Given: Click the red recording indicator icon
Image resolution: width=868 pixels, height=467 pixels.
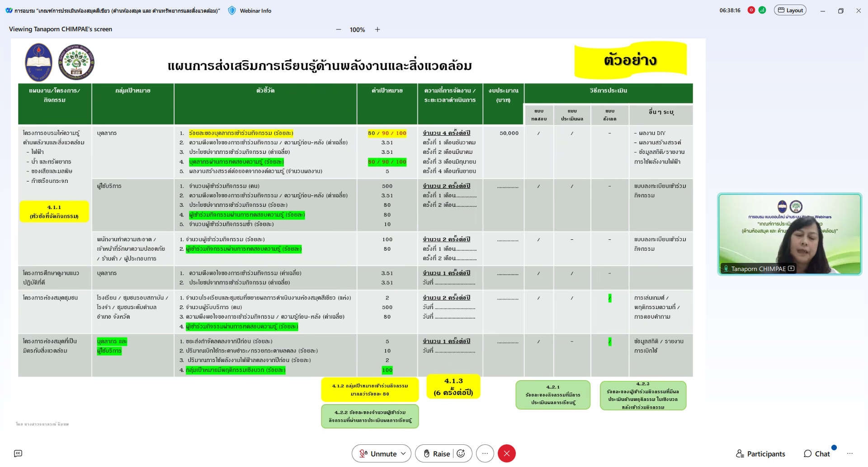Looking at the screenshot, I should pyautogui.click(x=751, y=10).
